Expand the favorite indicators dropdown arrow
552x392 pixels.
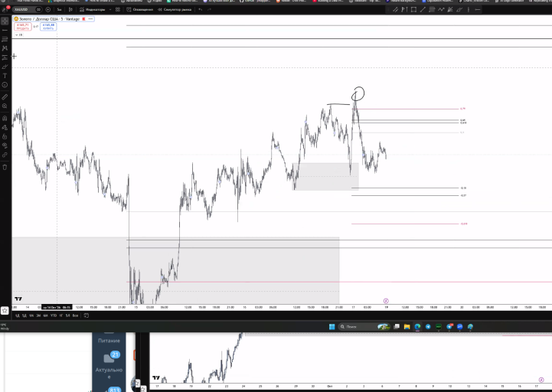pos(109,9)
